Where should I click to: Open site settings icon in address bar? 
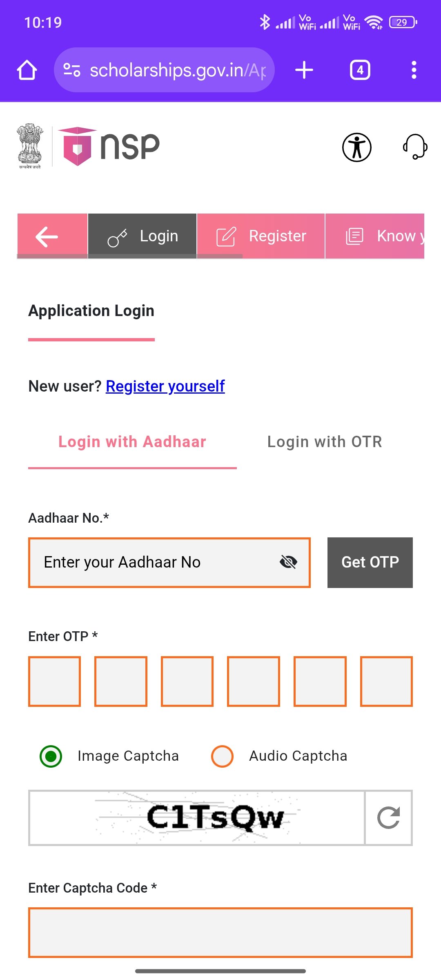(x=72, y=70)
